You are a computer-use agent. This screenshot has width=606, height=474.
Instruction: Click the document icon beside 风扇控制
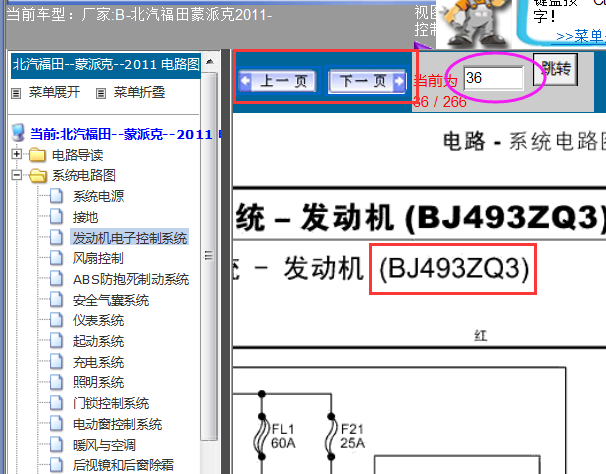tap(56, 257)
